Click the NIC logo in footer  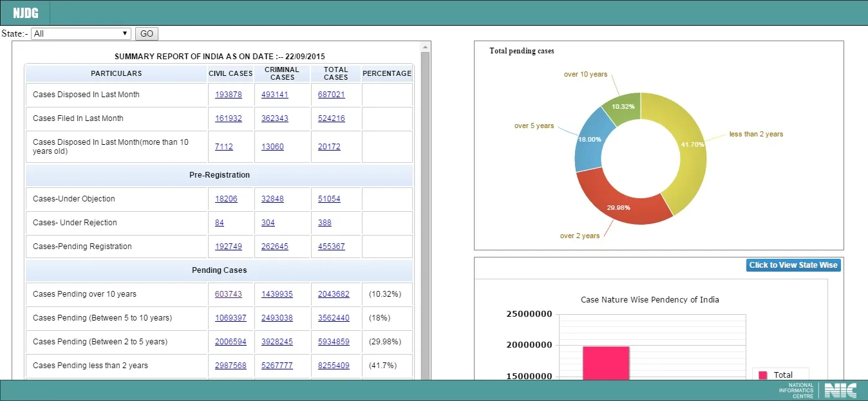click(x=840, y=390)
